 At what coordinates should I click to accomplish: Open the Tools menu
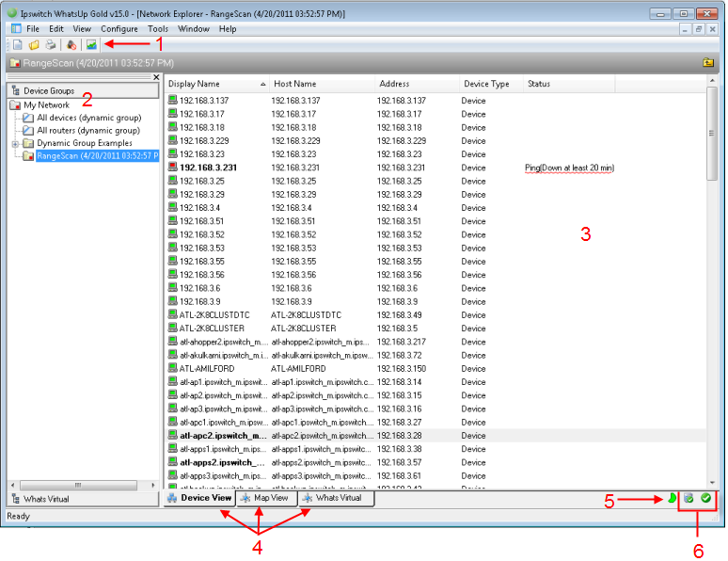157,29
